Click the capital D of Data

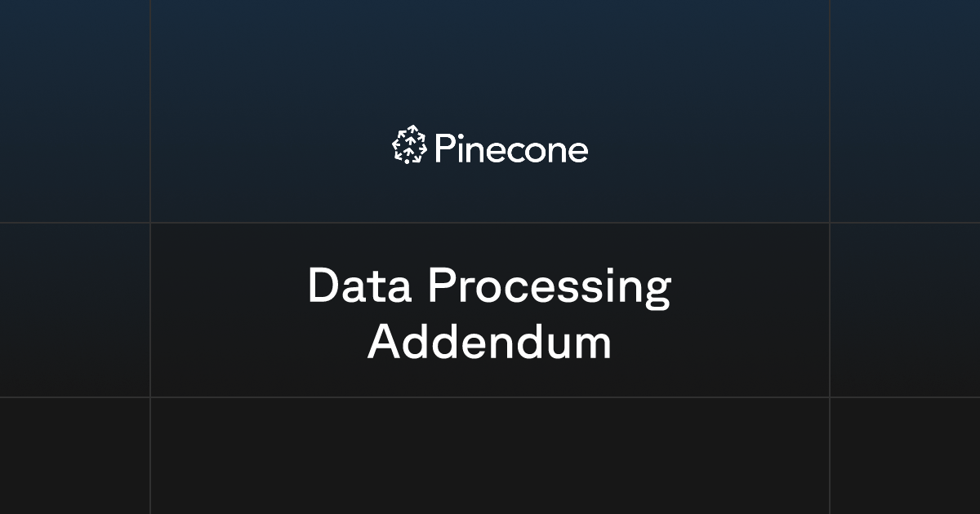323,286
